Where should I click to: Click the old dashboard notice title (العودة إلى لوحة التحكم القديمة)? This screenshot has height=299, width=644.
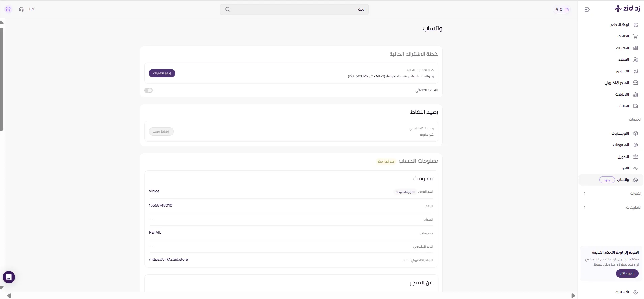[615, 252]
